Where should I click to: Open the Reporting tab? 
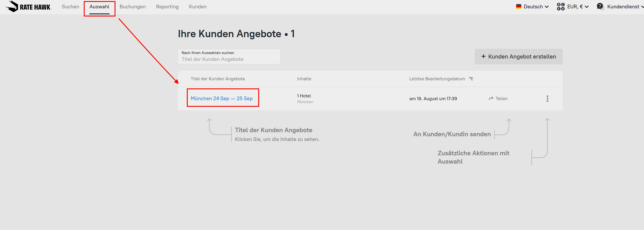167,7
